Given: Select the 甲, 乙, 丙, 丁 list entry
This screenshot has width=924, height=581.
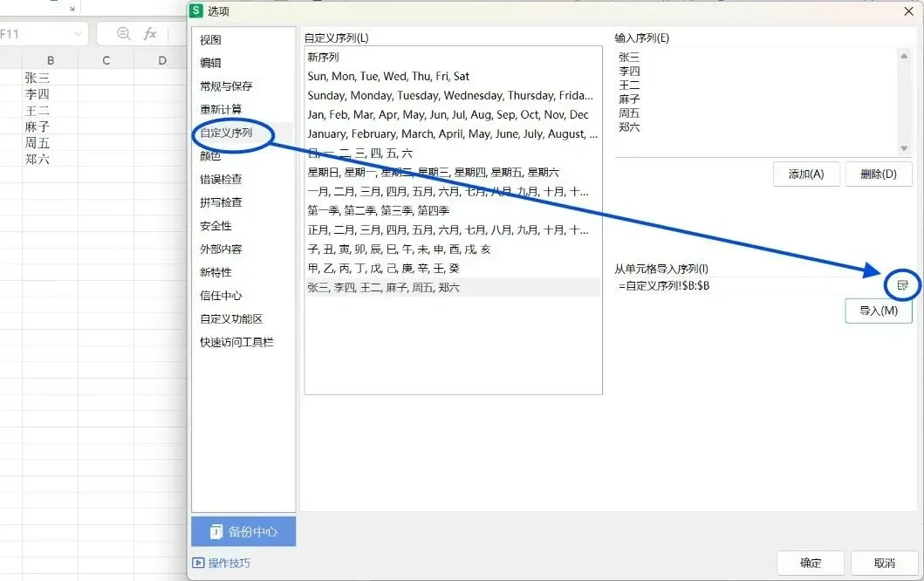Looking at the screenshot, I should 453,268.
